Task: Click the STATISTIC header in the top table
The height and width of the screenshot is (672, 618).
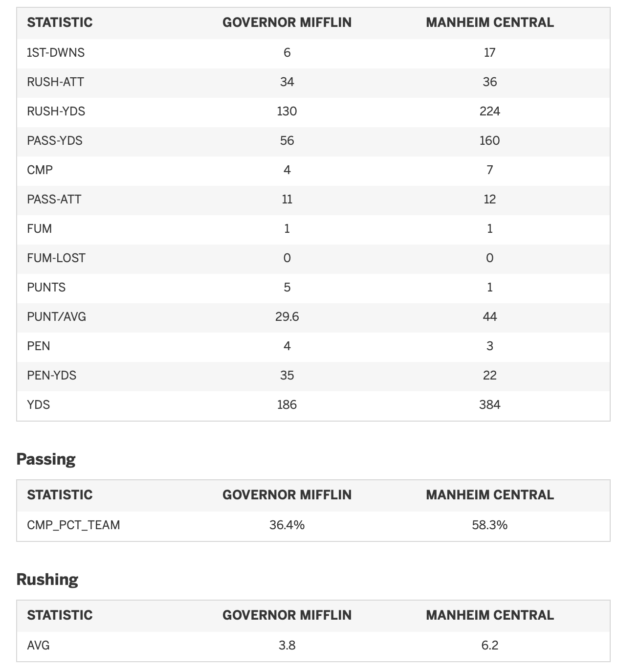Action: pos(60,22)
